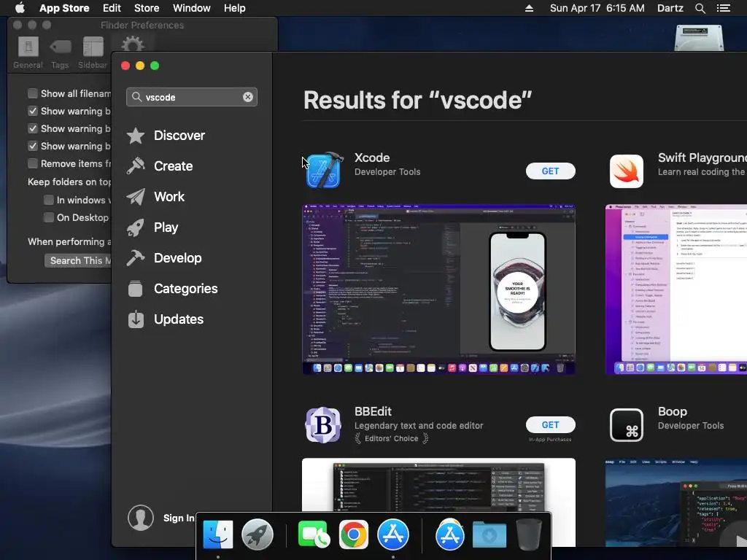
Task: Toggle Show all filename extensions checkbox
Action: click(32, 93)
